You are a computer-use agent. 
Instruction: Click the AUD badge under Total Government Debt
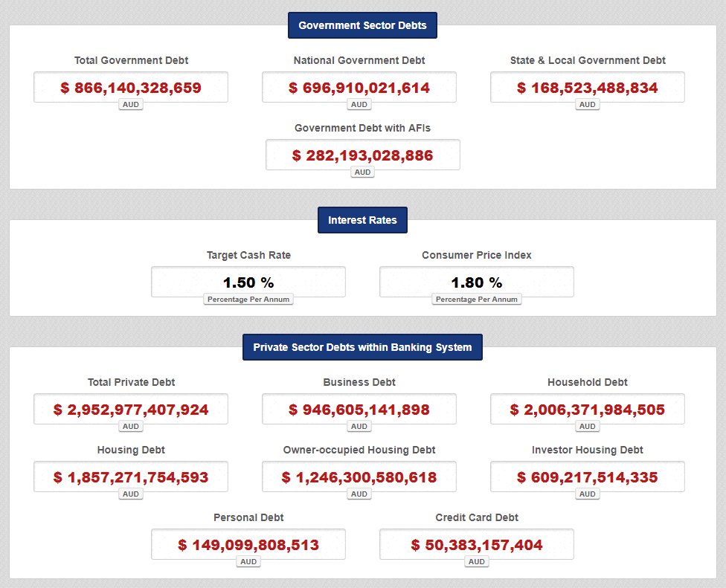coord(131,105)
